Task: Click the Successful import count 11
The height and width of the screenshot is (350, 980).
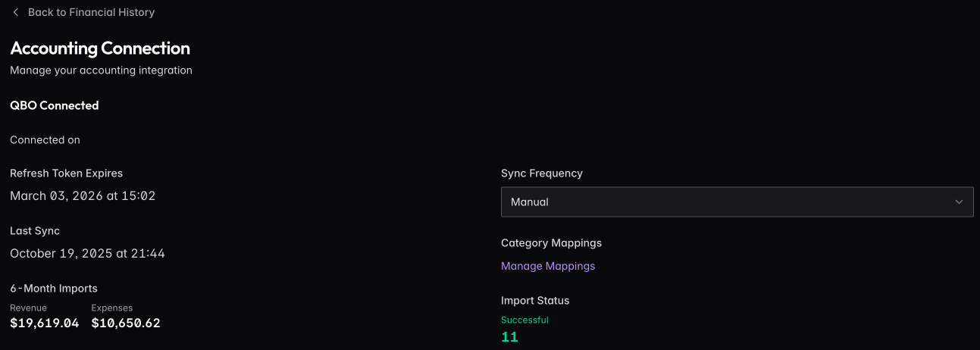Action: pyautogui.click(x=510, y=337)
